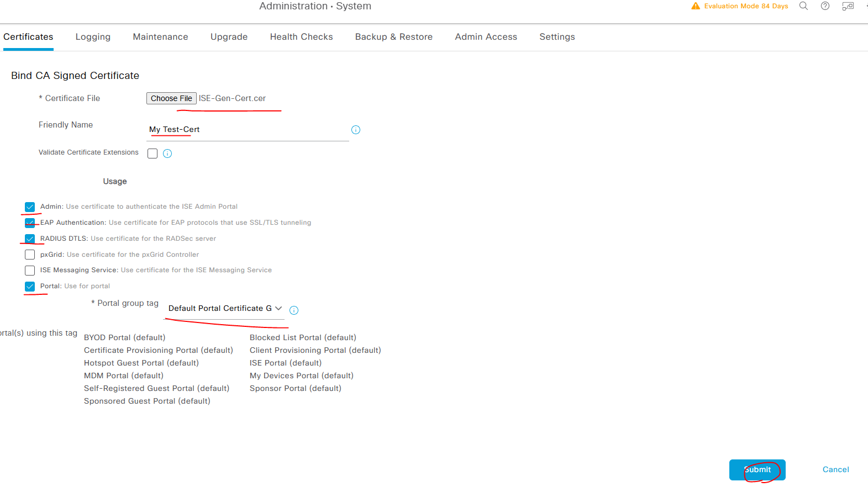Click info icon next to Portal group tag

coord(294,310)
